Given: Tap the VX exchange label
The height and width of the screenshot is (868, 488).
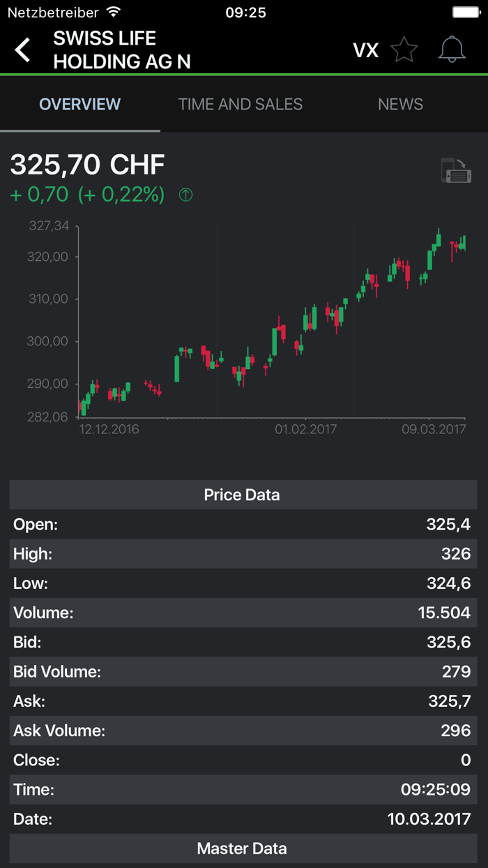Looking at the screenshot, I should pyautogui.click(x=365, y=50).
